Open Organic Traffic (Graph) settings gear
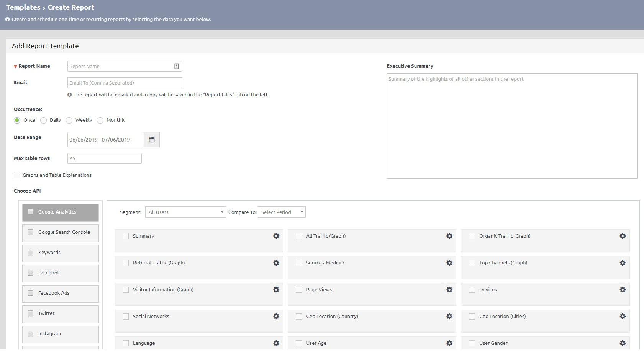This screenshot has width=644, height=351. click(x=623, y=236)
